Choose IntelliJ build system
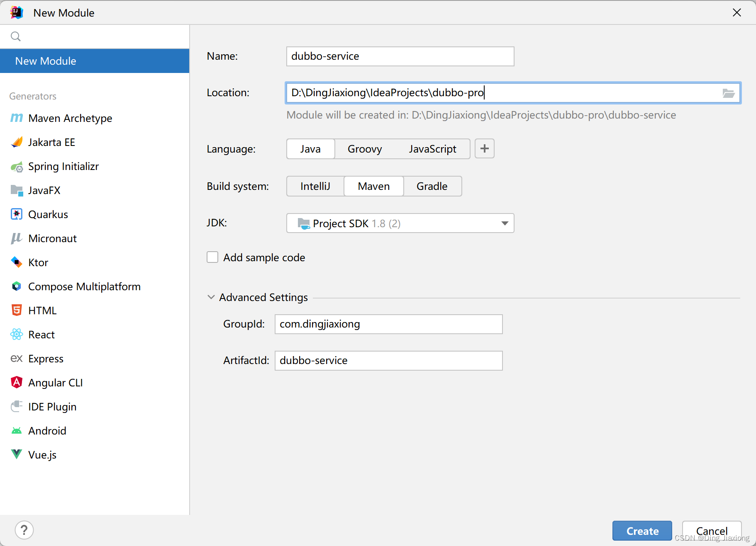The width and height of the screenshot is (756, 546). pos(315,186)
